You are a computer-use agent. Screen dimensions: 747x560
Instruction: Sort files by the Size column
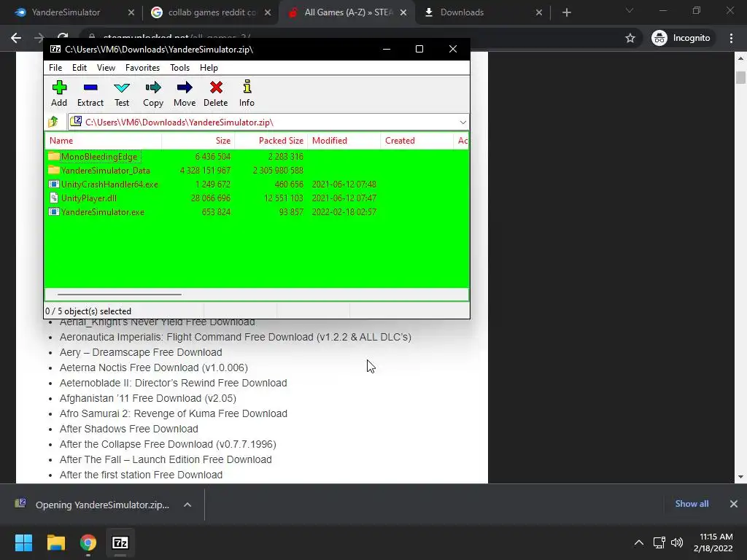[x=198, y=141]
